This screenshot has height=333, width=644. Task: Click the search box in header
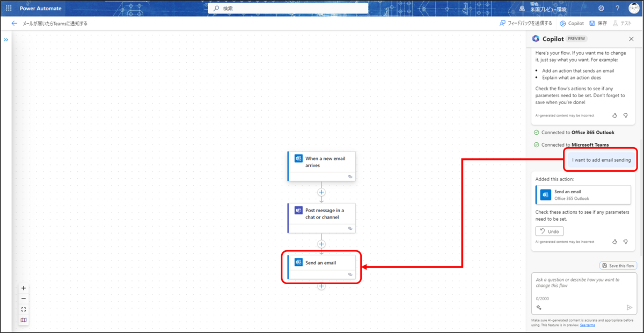pyautogui.click(x=288, y=8)
